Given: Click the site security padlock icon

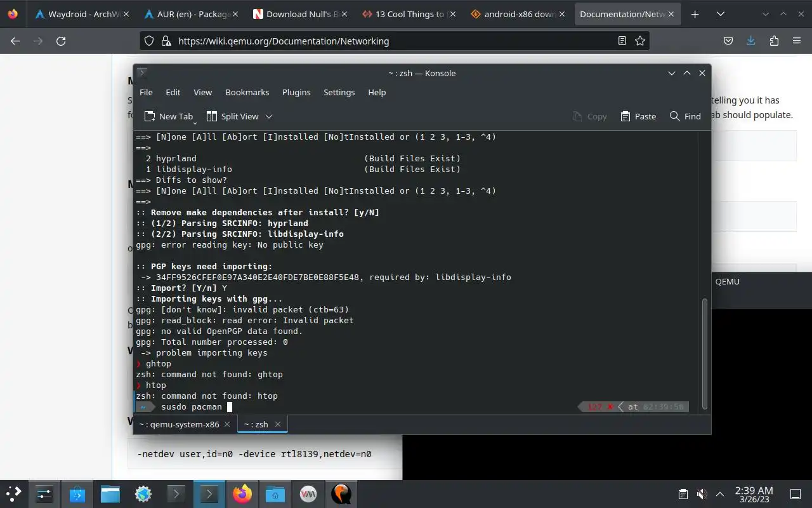Looking at the screenshot, I should (166, 41).
